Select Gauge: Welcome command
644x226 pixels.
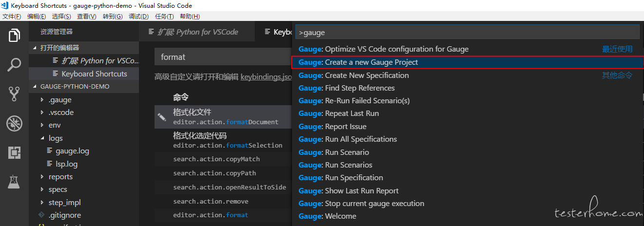[x=468, y=216]
